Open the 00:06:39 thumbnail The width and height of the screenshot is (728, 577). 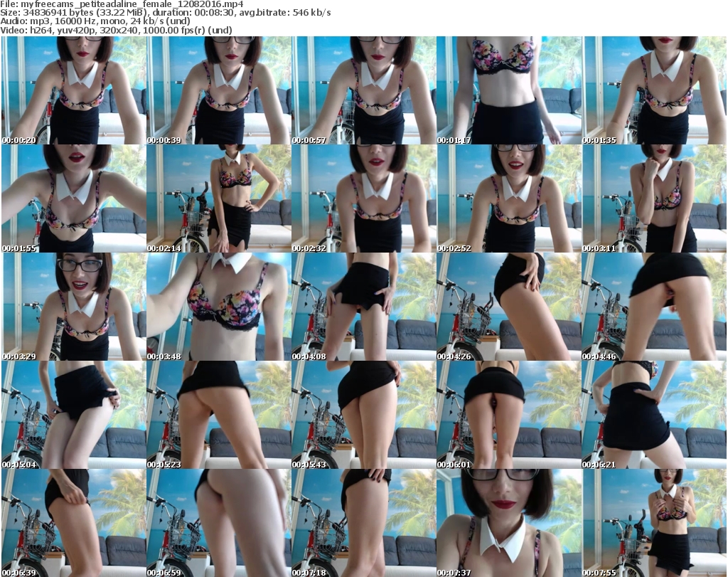point(73,523)
